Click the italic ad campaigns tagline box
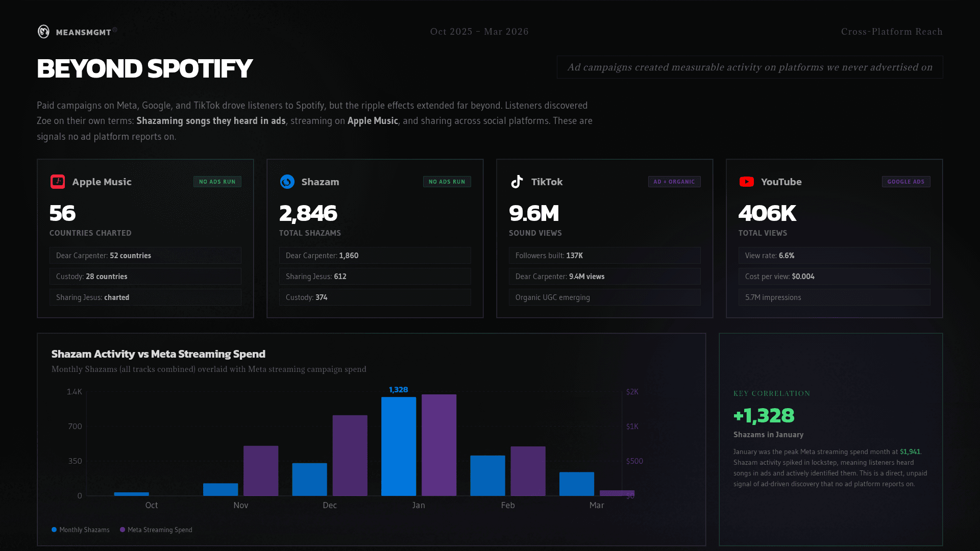Image resolution: width=980 pixels, height=551 pixels. (750, 67)
